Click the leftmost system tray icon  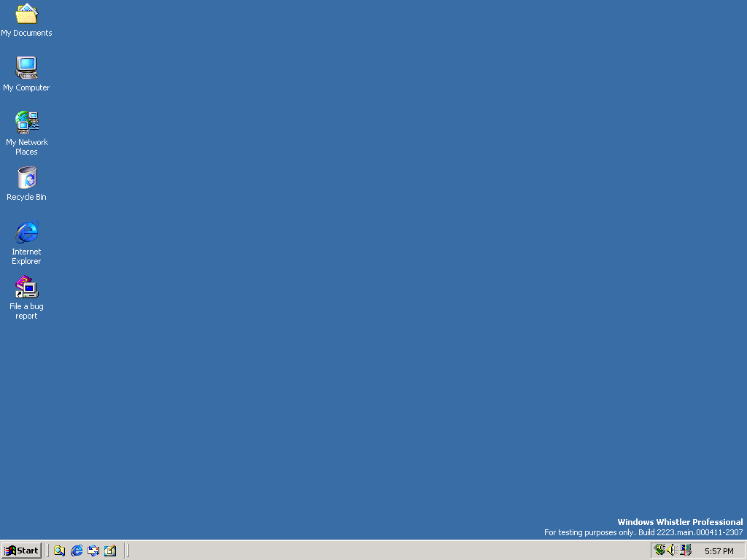coord(658,551)
